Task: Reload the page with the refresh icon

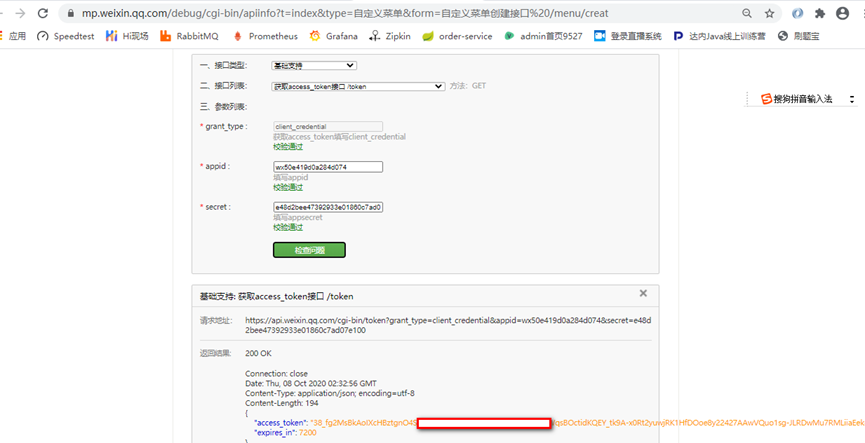Action: pyautogui.click(x=43, y=13)
